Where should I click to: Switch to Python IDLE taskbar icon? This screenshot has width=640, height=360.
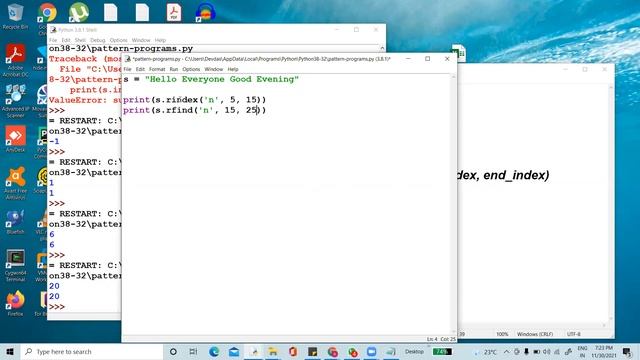pos(254,351)
